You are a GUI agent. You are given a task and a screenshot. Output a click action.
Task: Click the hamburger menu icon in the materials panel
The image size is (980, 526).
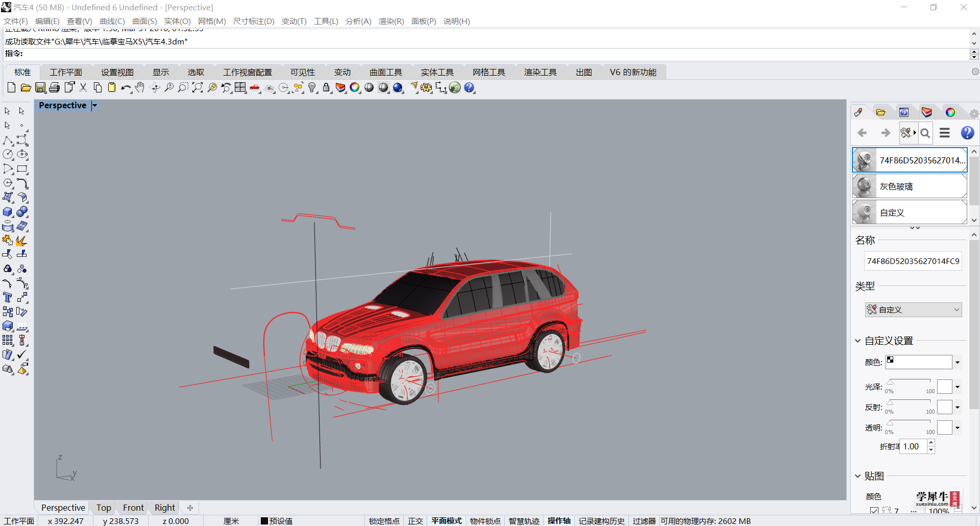click(x=945, y=133)
